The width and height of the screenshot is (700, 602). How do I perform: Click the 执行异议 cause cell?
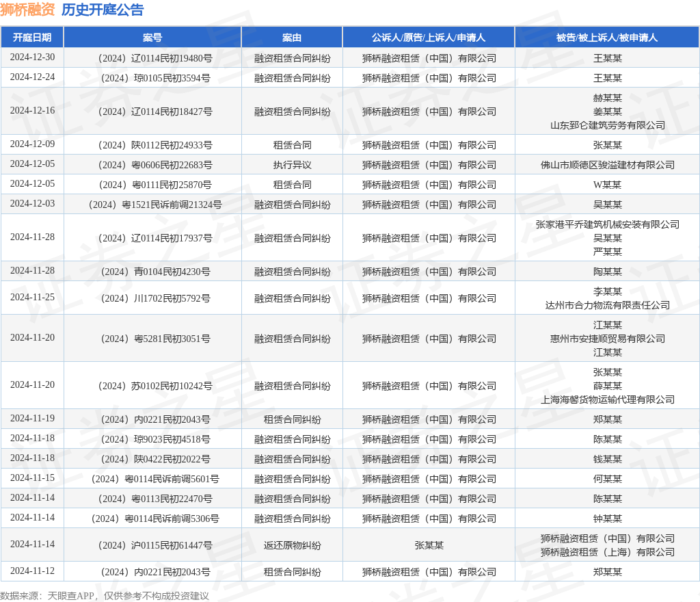[292, 165]
